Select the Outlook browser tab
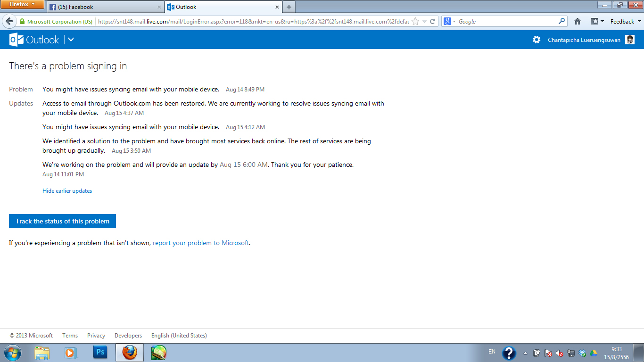Viewport: 644px width, 362px height. click(x=223, y=7)
